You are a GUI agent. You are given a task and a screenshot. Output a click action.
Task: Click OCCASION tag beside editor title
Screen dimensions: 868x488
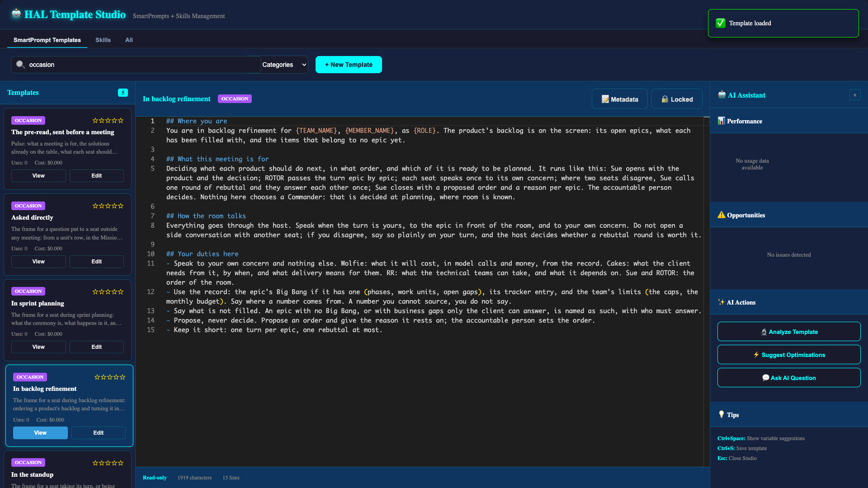click(235, 99)
